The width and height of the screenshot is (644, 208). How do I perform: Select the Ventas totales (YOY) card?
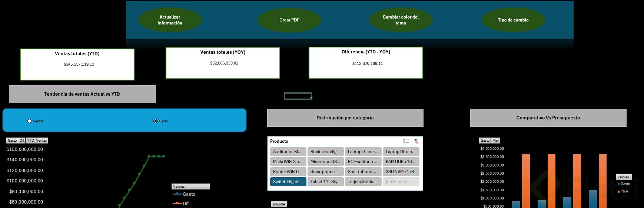223,63
